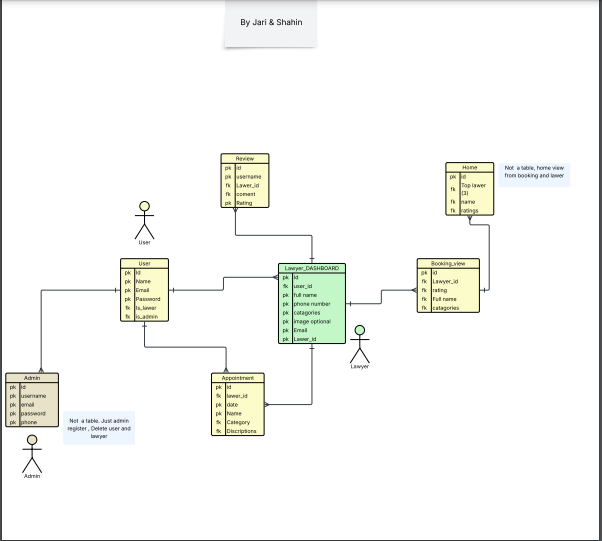Select the Review table header
Screen dimensions: 602x541
245,159
